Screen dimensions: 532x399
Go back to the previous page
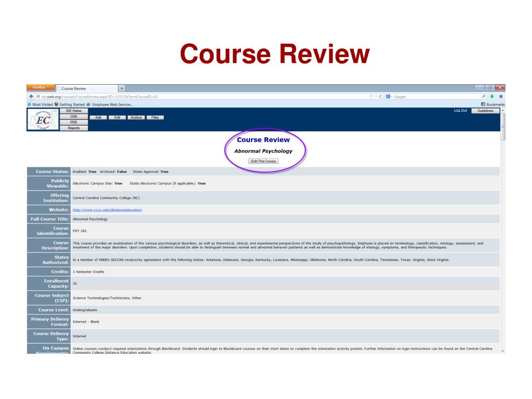32,97
